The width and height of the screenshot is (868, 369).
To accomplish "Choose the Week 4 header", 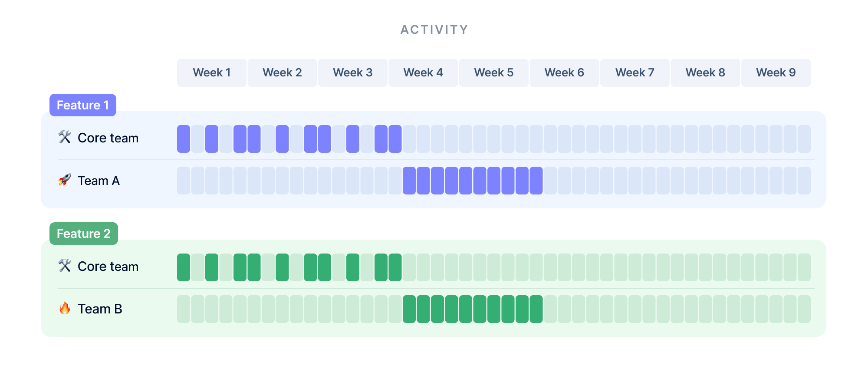I will (x=423, y=73).
